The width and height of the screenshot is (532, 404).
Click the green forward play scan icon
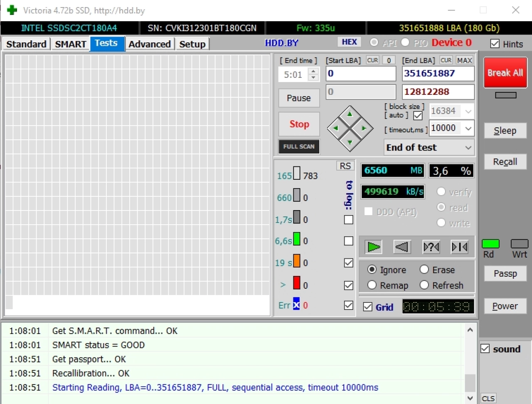pos(374,247)
